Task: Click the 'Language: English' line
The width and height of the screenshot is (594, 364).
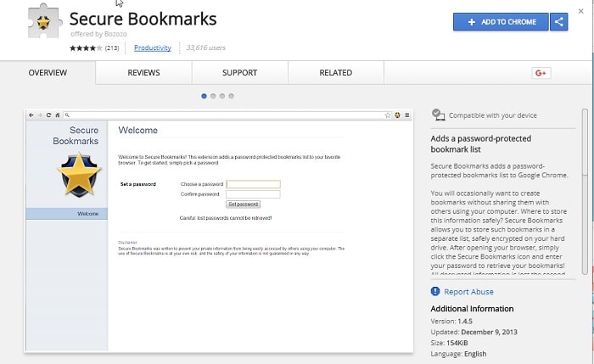Action: pyautogui.click(x=458, y=354)
